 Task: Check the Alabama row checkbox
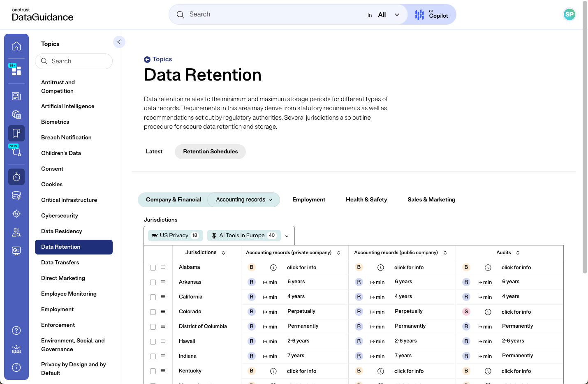pyautogui.click(x=153, y=268)
